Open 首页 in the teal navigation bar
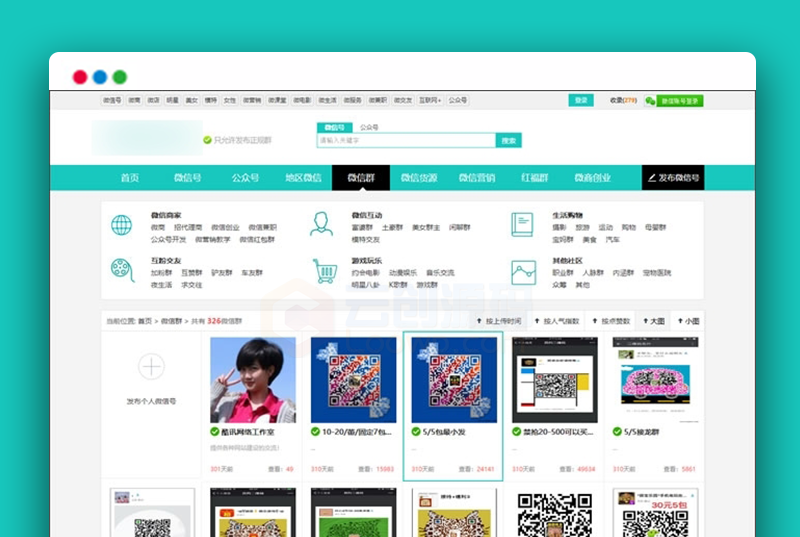This screenshot has height=537, width=800. pyautogui.click(x=130, y=177)
